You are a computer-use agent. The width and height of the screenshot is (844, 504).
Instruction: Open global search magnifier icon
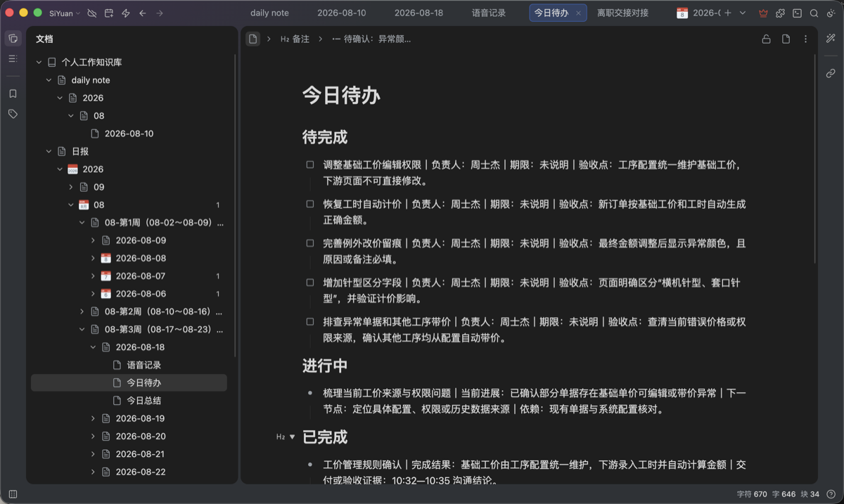(814, 13)
